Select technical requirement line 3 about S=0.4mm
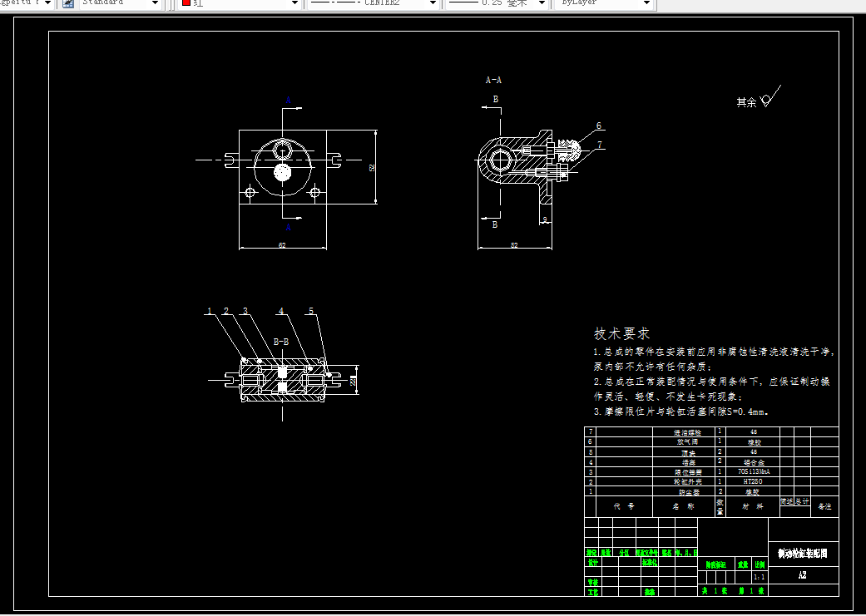 [681, 411]
